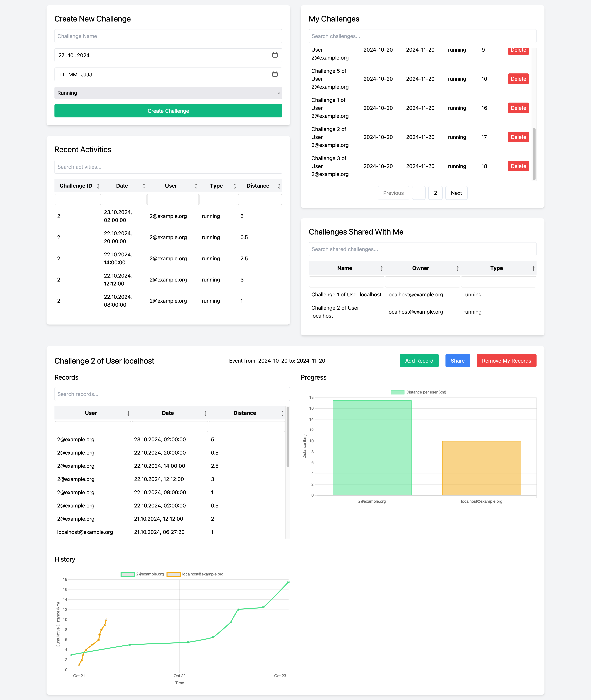Click Recent Activities Date filter box
Screen dimensions: 591x700
coord(124,199)
